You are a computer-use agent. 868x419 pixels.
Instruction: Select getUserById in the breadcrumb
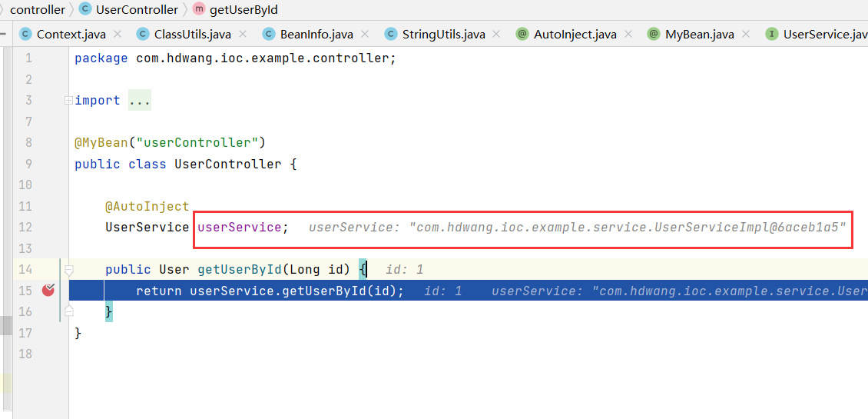pos(244,9)
